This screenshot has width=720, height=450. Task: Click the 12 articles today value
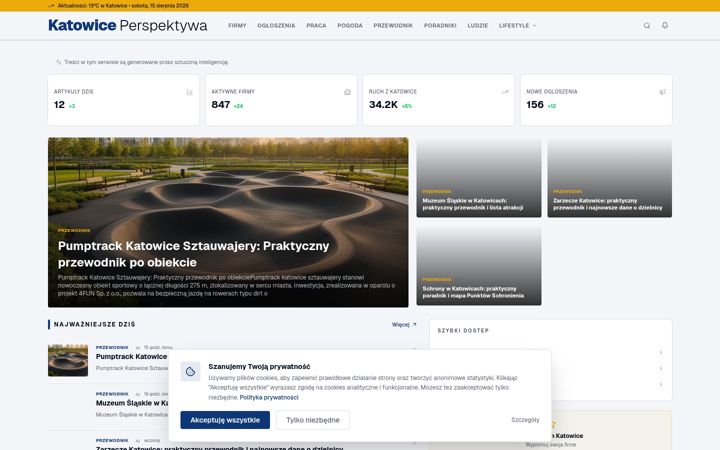59,105
